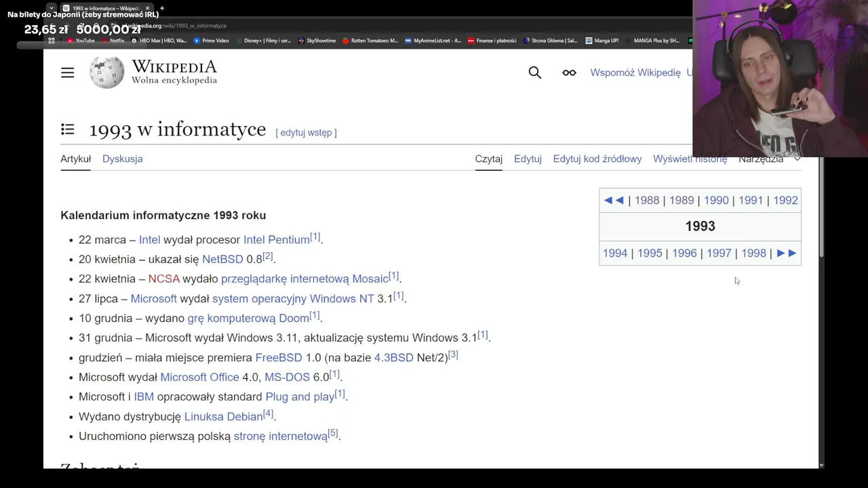
Task: Open Finanse i płatności bookmark
Action: pyautogui.click(x=492, y=41)
